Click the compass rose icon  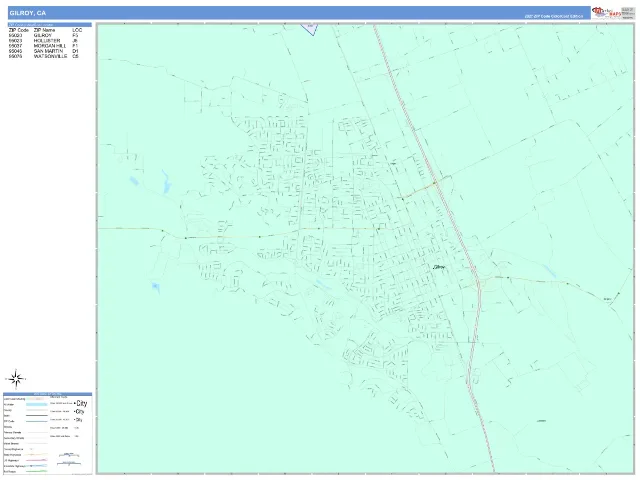[x=16, y=379]
